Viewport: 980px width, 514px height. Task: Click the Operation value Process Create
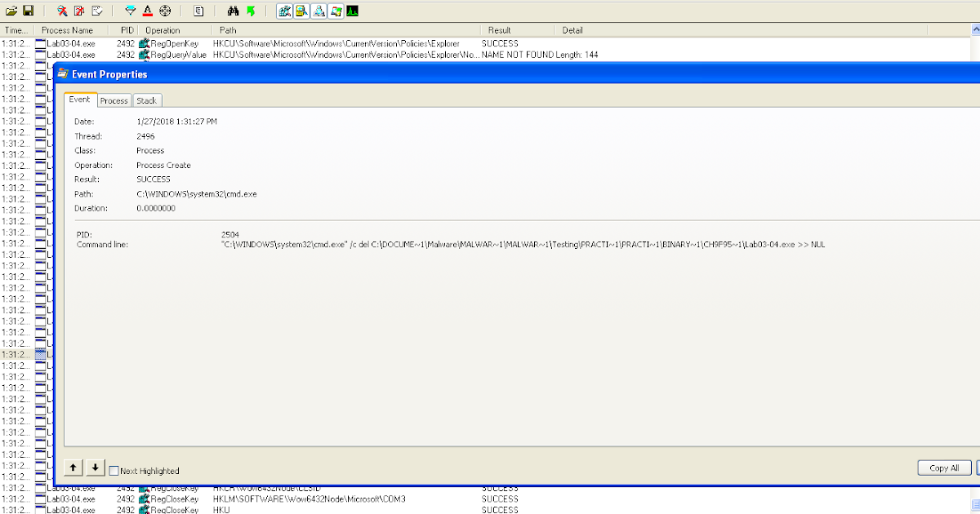click(163, 166)
